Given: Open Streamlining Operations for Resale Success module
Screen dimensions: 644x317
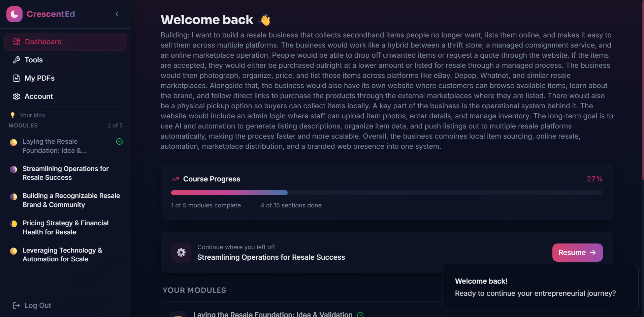Looking at the screenshot, I should click(66, 173).
